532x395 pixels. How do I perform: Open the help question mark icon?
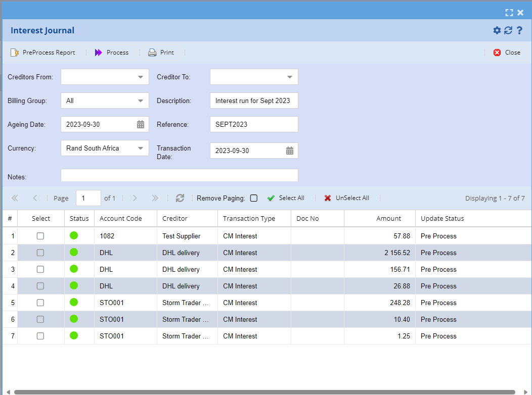pos(519,30)
